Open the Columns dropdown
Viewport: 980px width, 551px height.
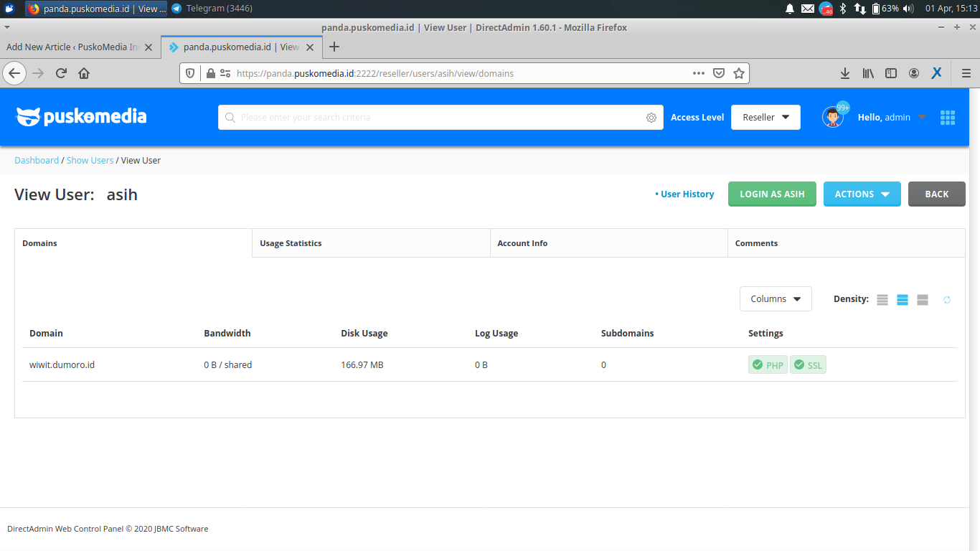click(x=776, y=298)
